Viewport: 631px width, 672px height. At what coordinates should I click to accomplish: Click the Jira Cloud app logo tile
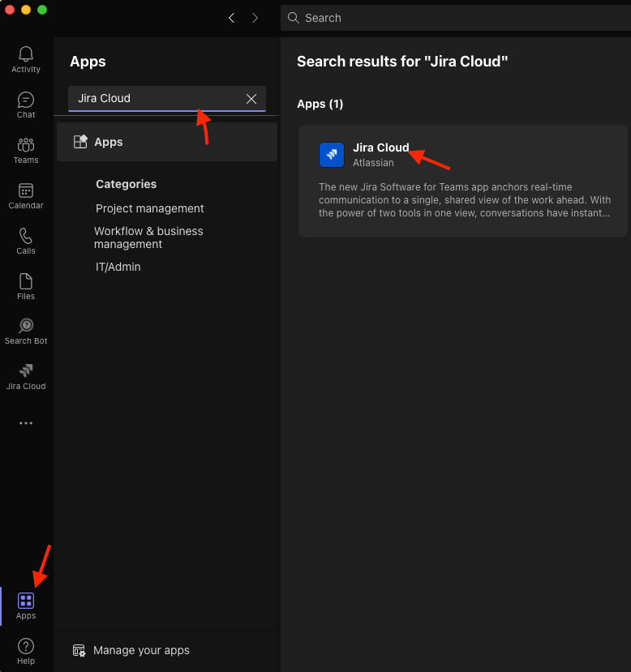331,154
